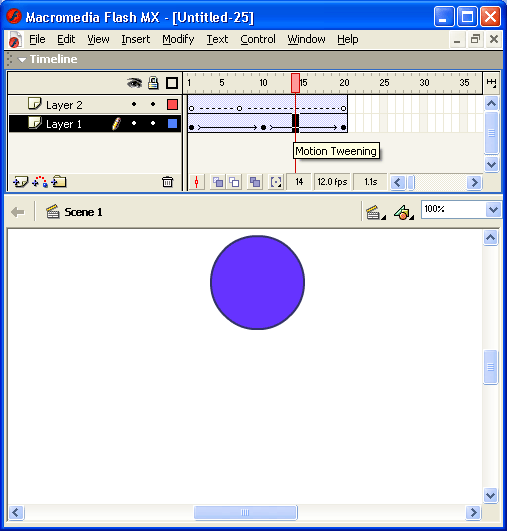This screenshot has height=531, width=507.
Task: Select the Layer 2 row
Action: coord(95,105)
